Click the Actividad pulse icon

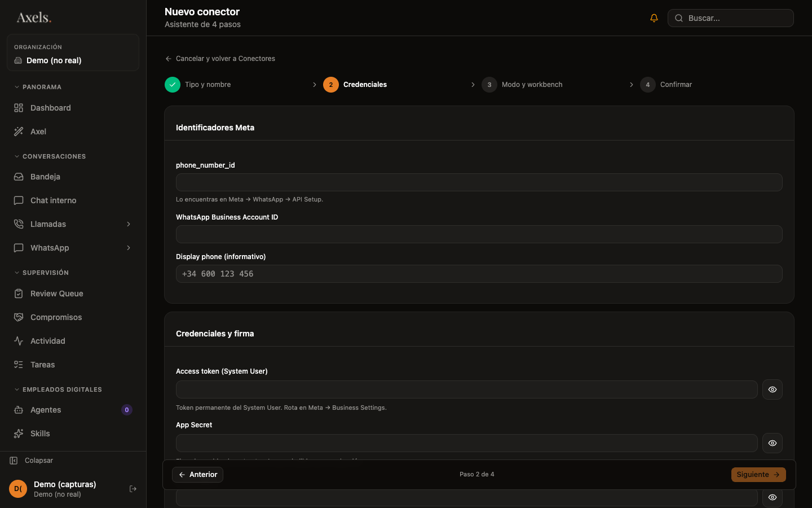click(x=19, y=341)
